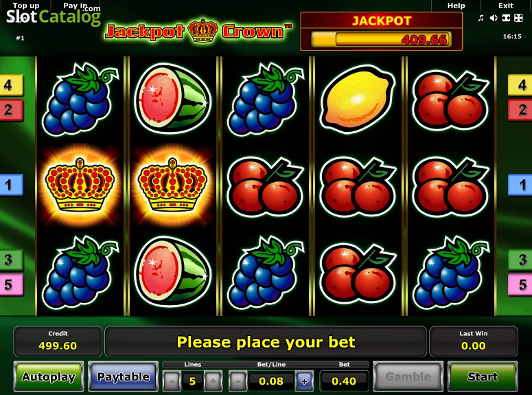Viewport: 532px width, 395px height.
Task: Open the Paytable
Action: point(123,376)
